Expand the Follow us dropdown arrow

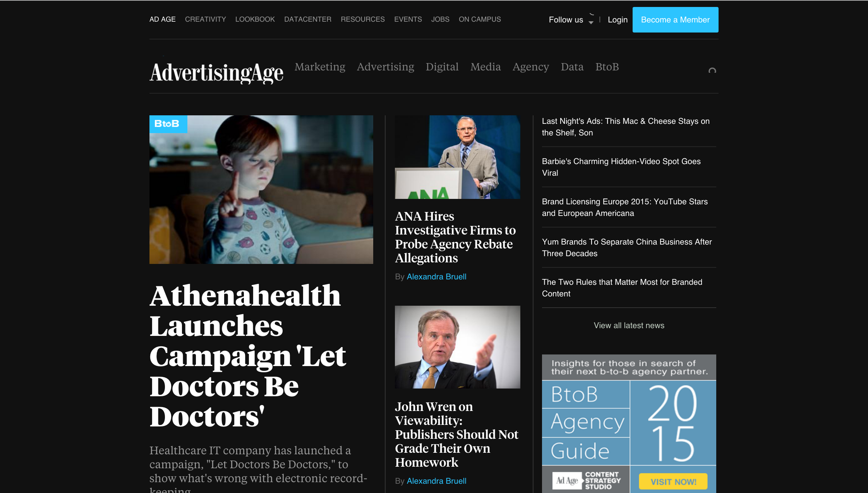(x=591, y=22)
